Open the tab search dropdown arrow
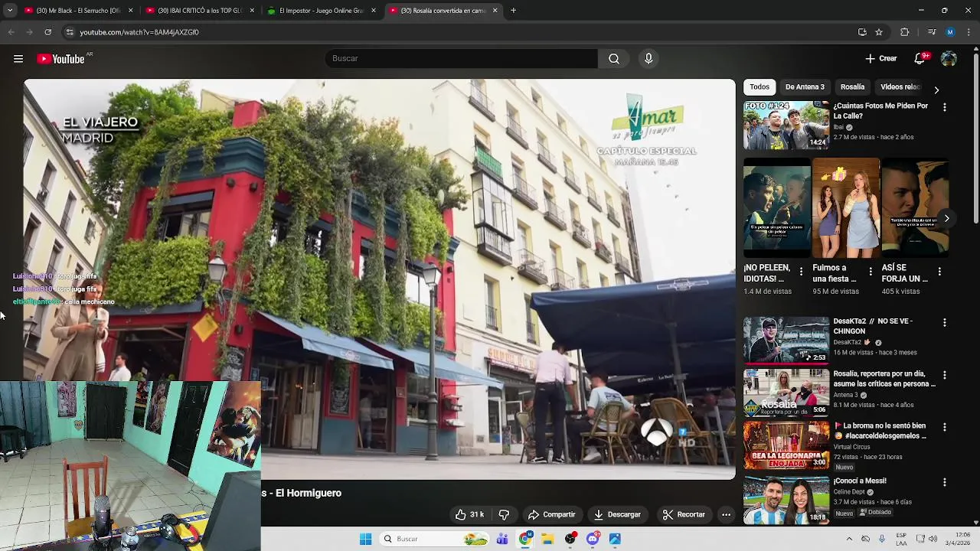The image size is (980, 551). [9, 11]
